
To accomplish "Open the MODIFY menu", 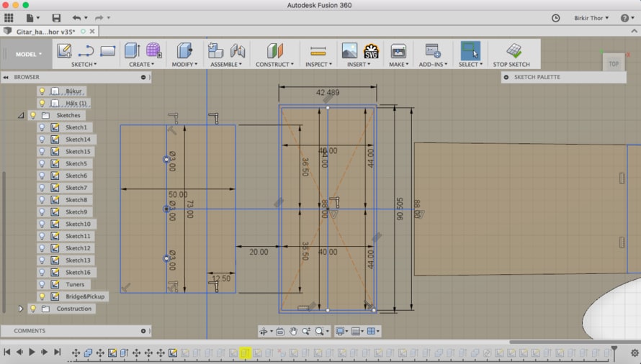I will 184,64.
